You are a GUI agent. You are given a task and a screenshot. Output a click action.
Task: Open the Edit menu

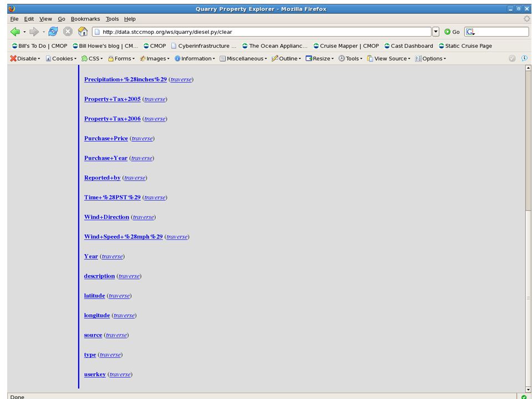[x=29, y=19]
